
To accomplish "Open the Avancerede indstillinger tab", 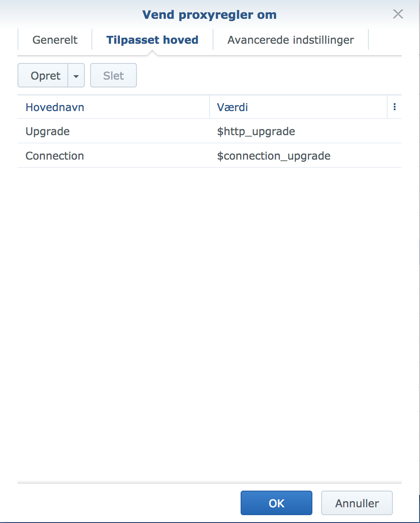I will click(x=290, y=39).
